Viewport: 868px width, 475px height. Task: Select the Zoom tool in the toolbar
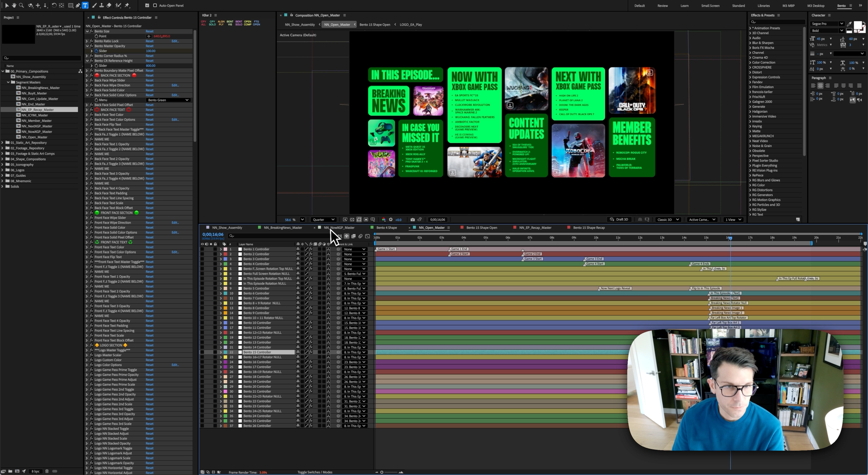[22, 5]
